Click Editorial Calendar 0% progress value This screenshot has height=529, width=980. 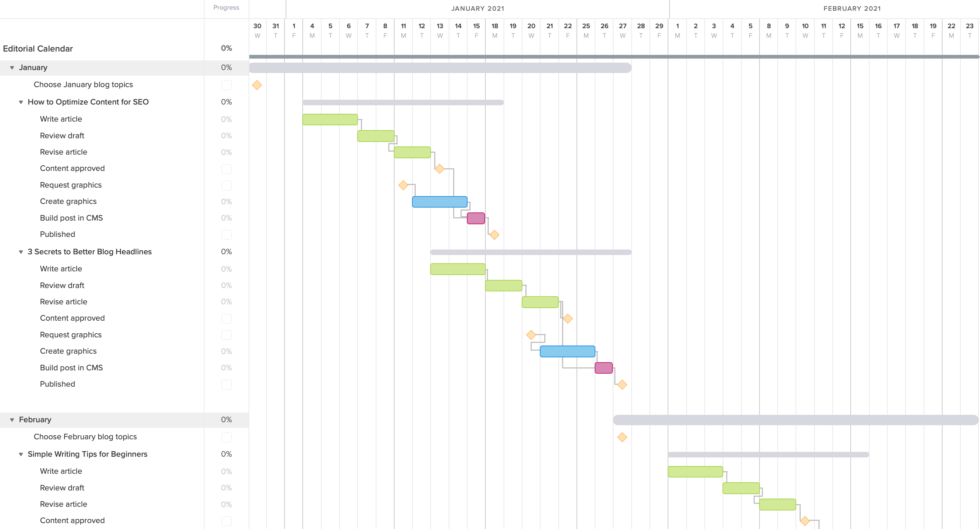pyautogui.click(x=226, y=48)
